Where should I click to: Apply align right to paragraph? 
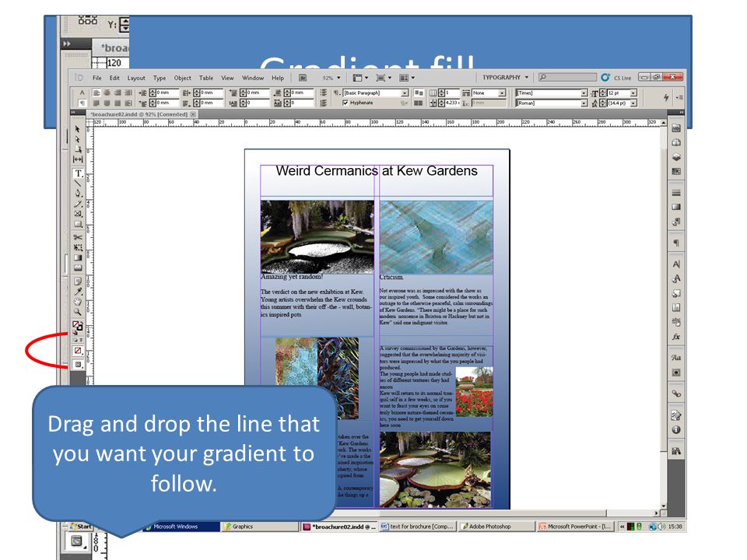[x=117, y=93]
